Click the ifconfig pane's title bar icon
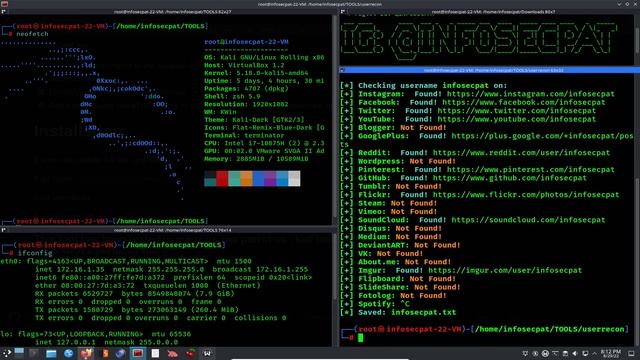Viewport: 640px width, 360px height. tap(3, 230)
